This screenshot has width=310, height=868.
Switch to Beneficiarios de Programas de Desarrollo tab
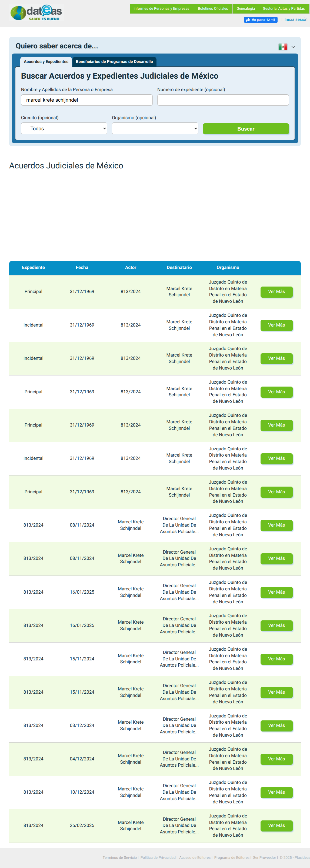[114, 62]
